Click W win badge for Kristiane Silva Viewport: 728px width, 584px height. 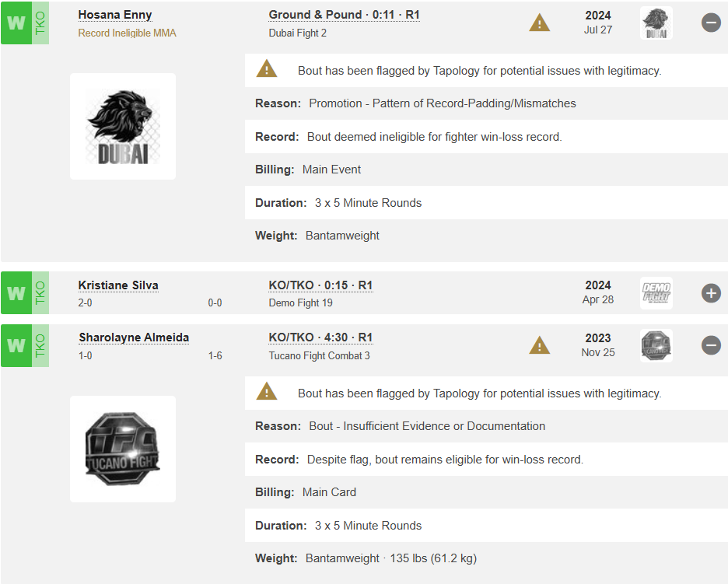point(16,293)
